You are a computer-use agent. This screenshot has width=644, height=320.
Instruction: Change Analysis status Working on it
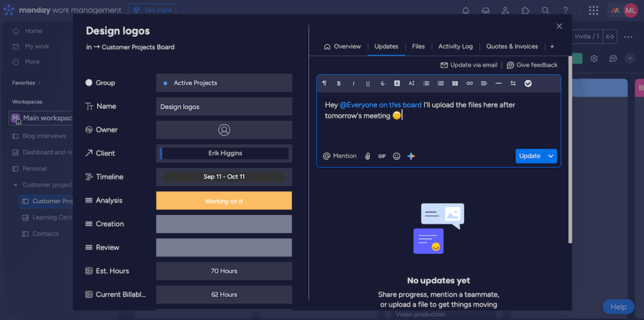225,201
